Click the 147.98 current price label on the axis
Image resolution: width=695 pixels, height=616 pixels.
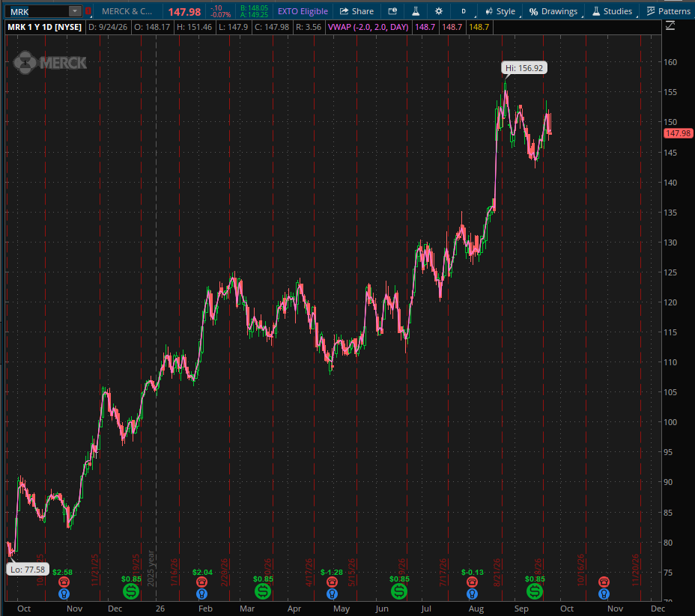click(679, 133)
